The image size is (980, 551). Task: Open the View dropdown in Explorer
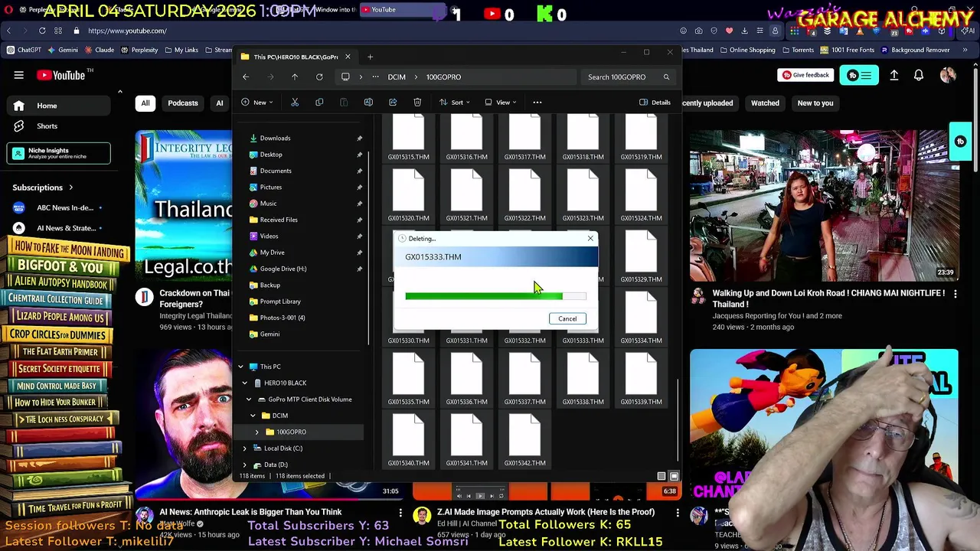coord(501,103)
